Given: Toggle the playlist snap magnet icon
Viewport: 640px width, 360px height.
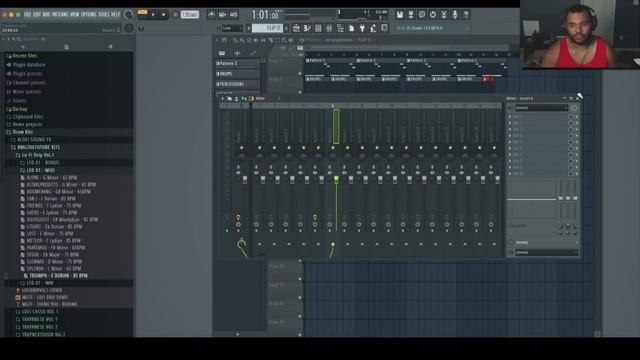Looking at the screenshot, I should point(224,40).
